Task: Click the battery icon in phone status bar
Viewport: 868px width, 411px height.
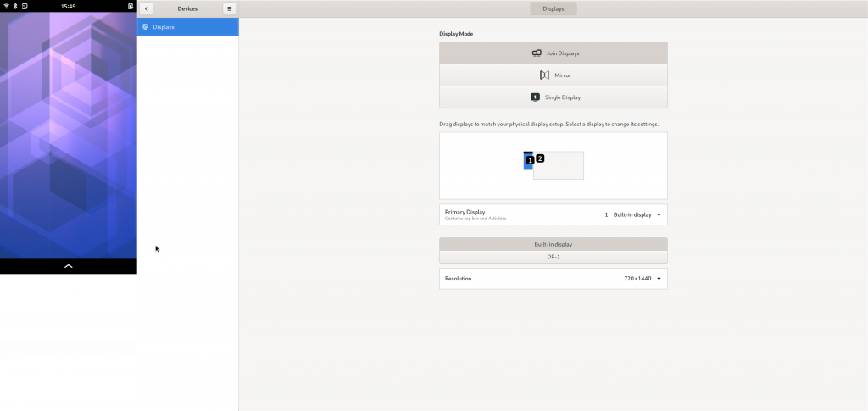Action: point(131,6)
